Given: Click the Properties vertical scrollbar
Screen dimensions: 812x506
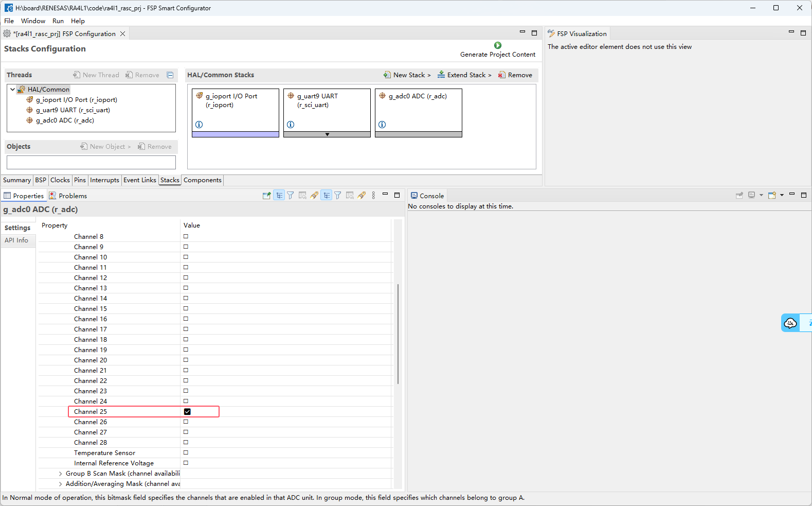Looking at the screenshot, I should (x=398, y=334).
